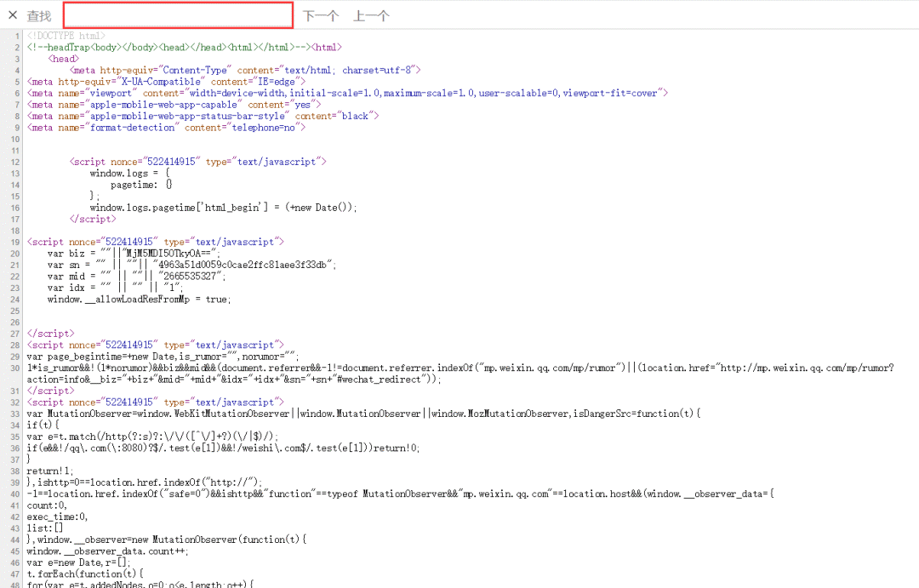Click the 'return!1;' line
Viewport: 919px width, 588px height.
(x=50, y=471)
